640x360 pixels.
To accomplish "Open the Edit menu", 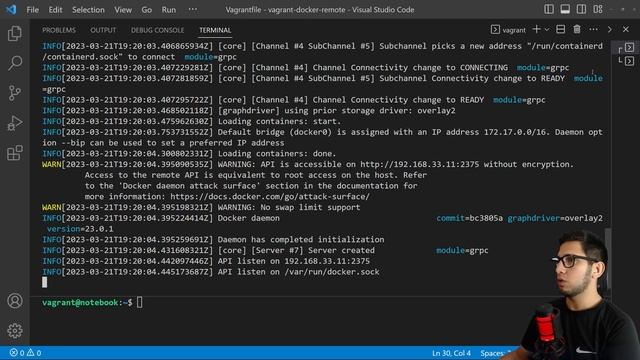I will (55, 10).
